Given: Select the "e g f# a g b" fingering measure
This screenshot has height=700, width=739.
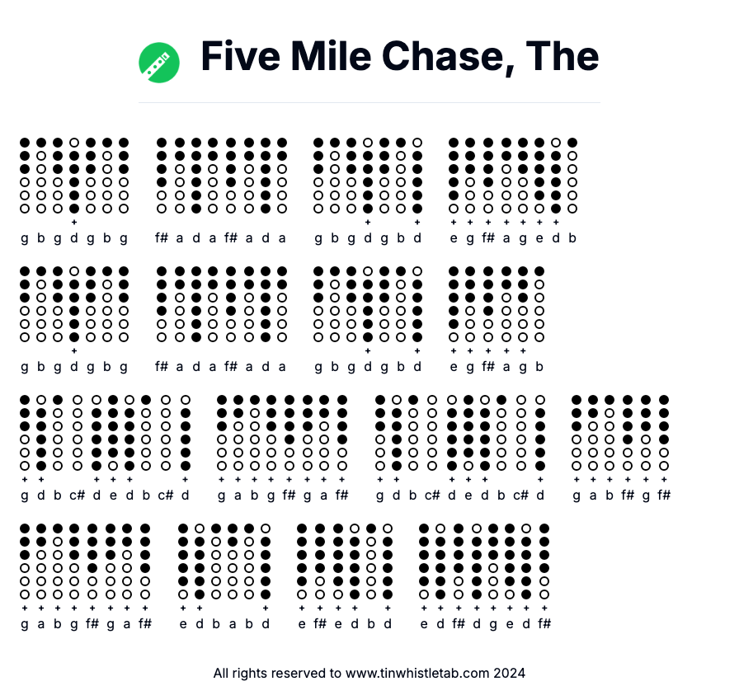Looking at the screenshot, I should pyautogui.click(x=496, y=319).
